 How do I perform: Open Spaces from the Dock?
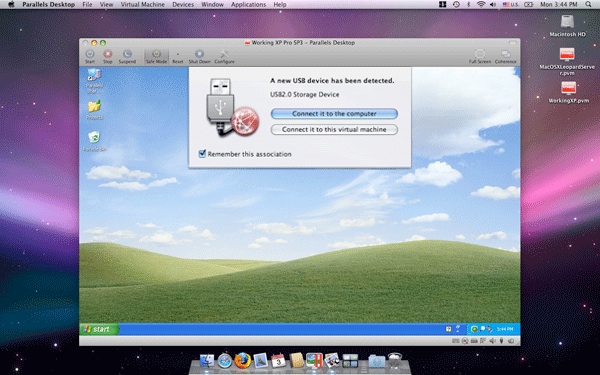(x=350, y=361)
